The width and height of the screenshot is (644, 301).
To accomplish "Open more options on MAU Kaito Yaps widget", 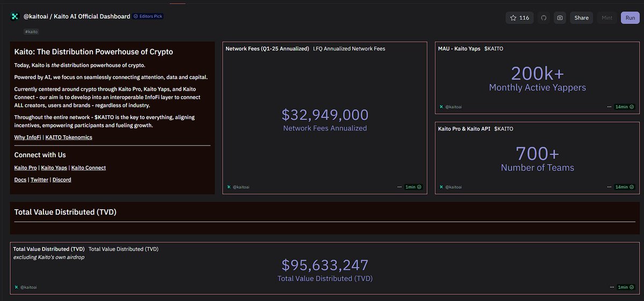I will click(609, 107).
